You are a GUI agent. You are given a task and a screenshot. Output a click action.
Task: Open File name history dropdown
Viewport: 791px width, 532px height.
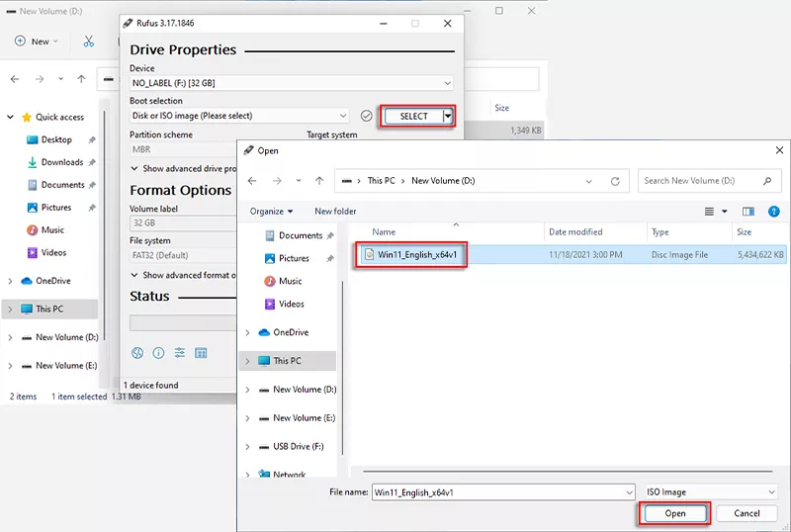629,492
